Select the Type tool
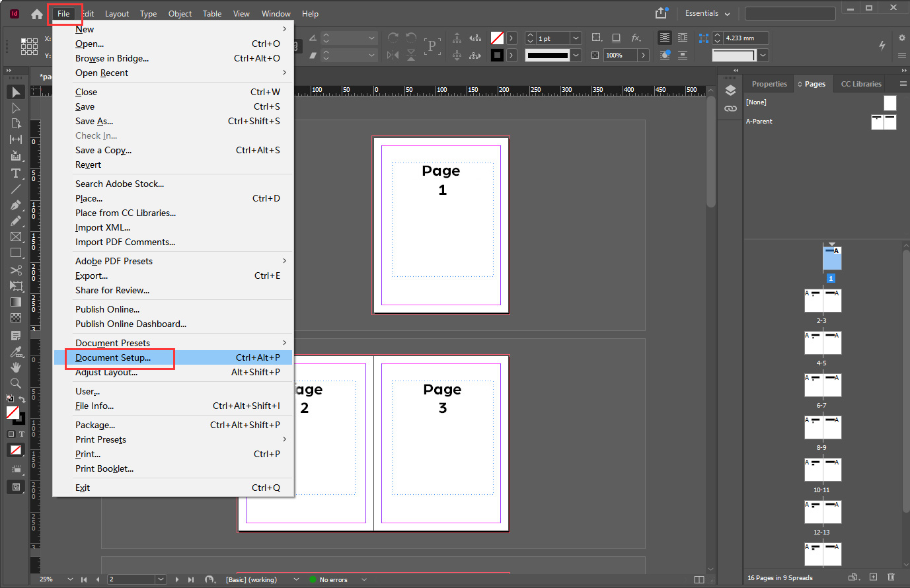The height and width of the screenshot is (588, 910). (x=16, y=173)
